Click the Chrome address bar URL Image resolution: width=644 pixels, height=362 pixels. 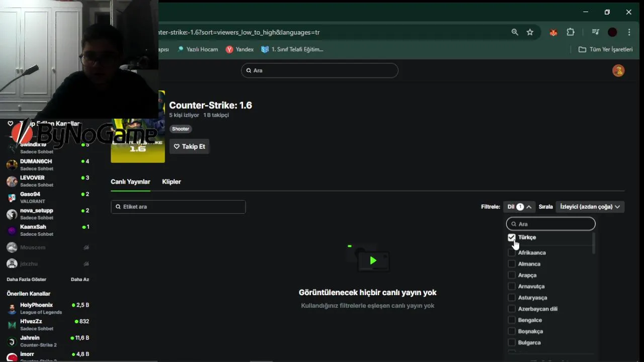coord(239,32)
